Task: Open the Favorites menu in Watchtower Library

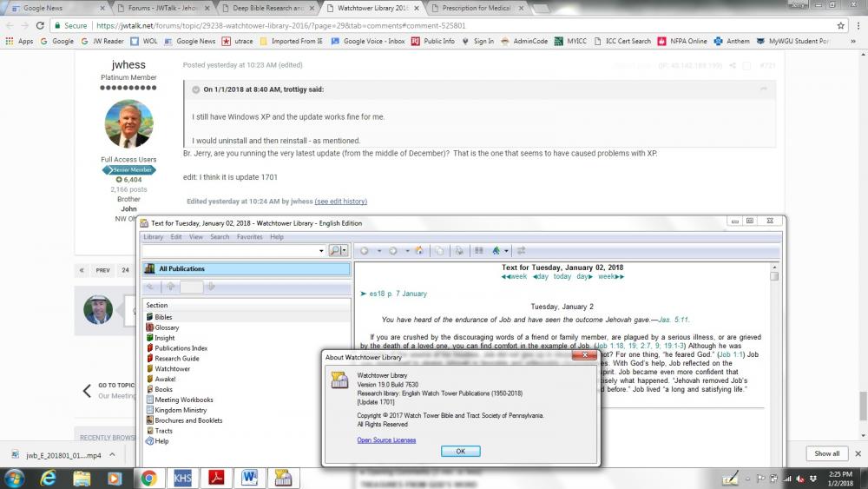Action: tap(249, 236)
